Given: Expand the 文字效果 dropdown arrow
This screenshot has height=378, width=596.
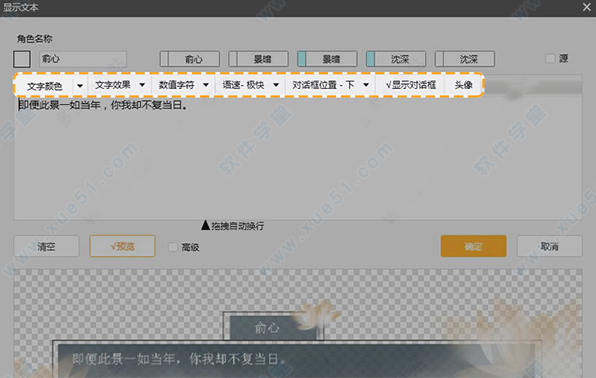Looking at the screenshot, I should pyautogui.click(x=142, y=85).
